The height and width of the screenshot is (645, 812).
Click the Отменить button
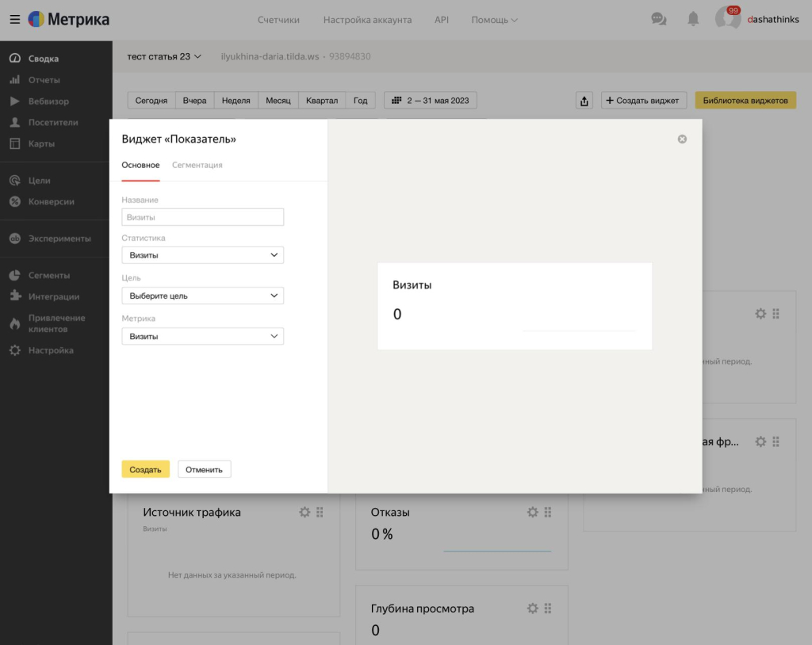pos(204,469)
